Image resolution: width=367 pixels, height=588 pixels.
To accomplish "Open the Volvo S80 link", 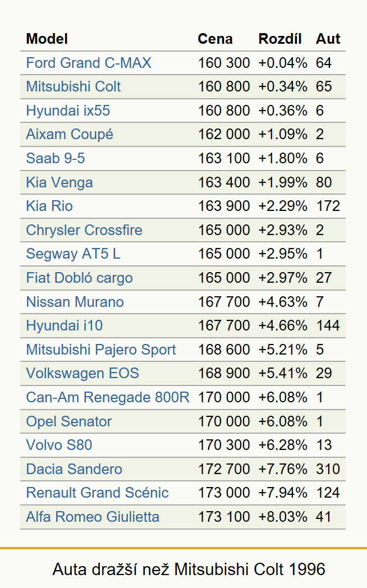I will click(x=59, y=445).
